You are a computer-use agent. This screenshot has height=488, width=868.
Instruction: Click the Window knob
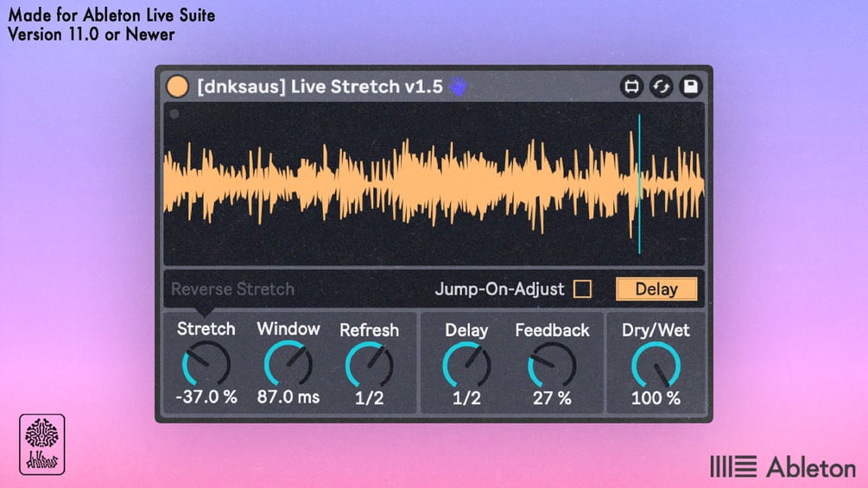coord(288,364)
